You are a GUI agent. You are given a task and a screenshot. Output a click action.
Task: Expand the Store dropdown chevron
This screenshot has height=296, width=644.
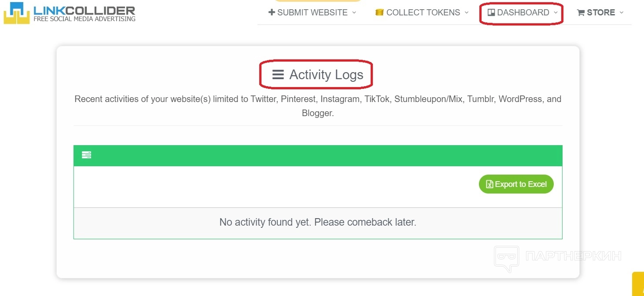tap(622, 12)
